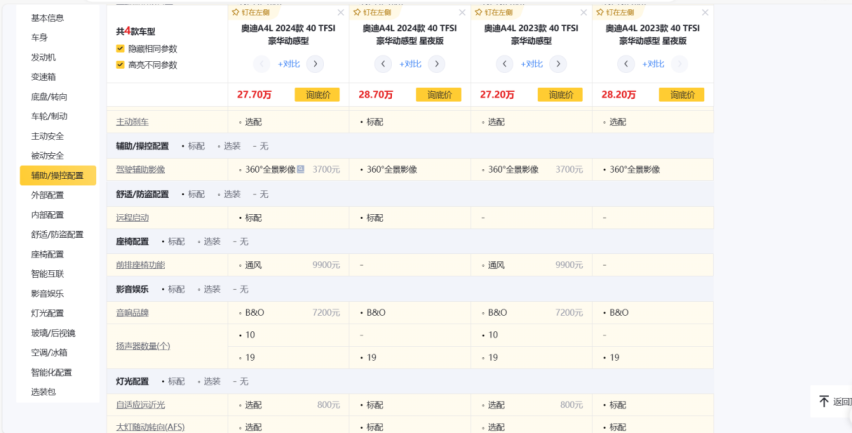Open the 远程启动 parameter link

[x=132, y=218]
